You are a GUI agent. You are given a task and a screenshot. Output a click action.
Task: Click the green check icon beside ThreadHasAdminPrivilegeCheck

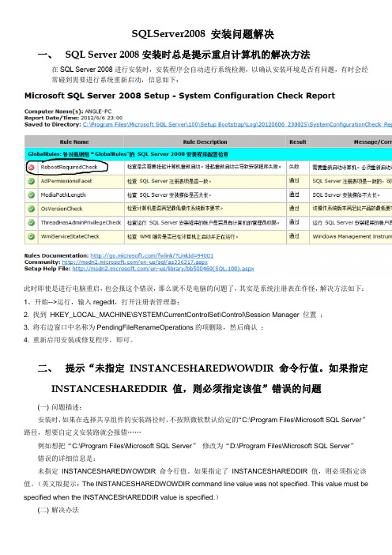point(32,222)
